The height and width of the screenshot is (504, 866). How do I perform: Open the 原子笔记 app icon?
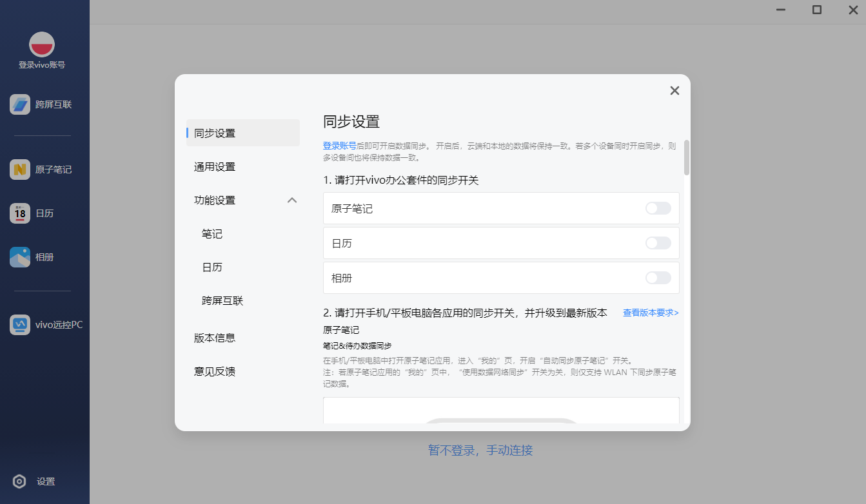click(x=20, y=170)
